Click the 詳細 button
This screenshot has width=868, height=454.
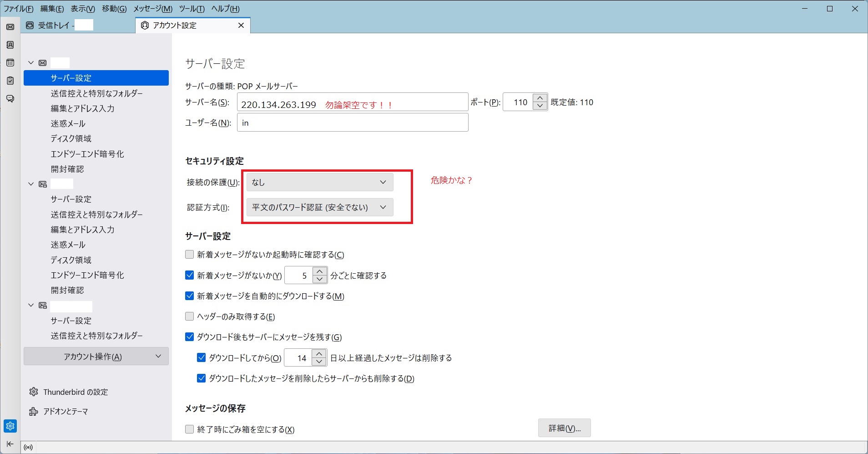(564, 428)
